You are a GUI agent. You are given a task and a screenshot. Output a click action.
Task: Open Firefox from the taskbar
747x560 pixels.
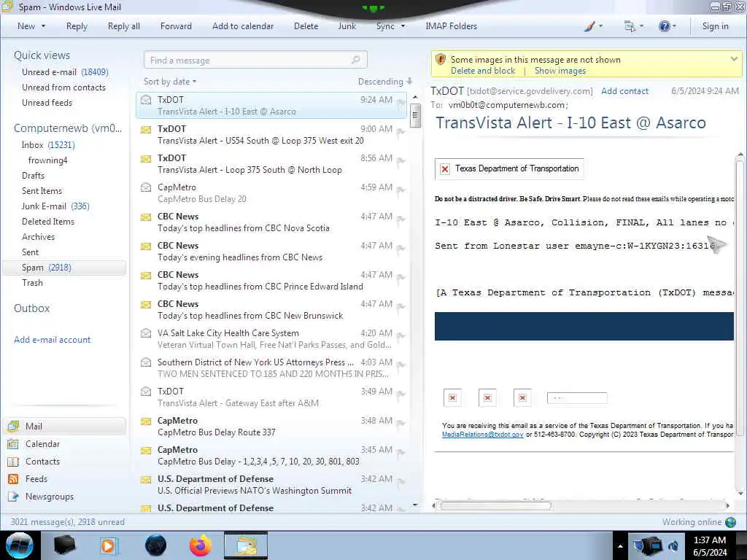point(201,545)
